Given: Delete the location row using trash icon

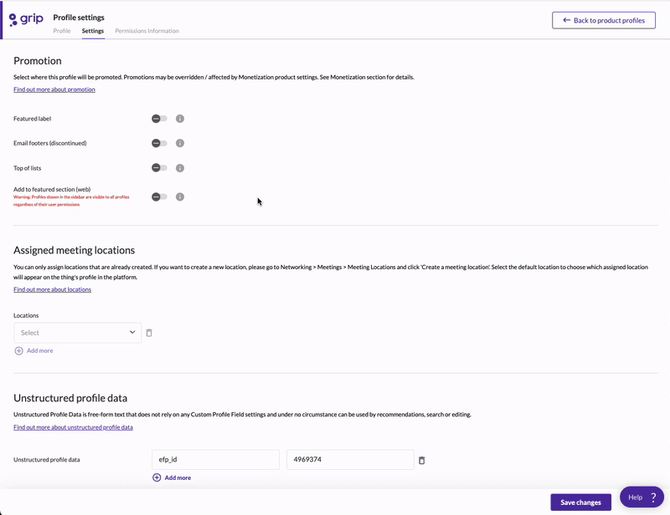Looking at the screenshot, I should (149, 333).
